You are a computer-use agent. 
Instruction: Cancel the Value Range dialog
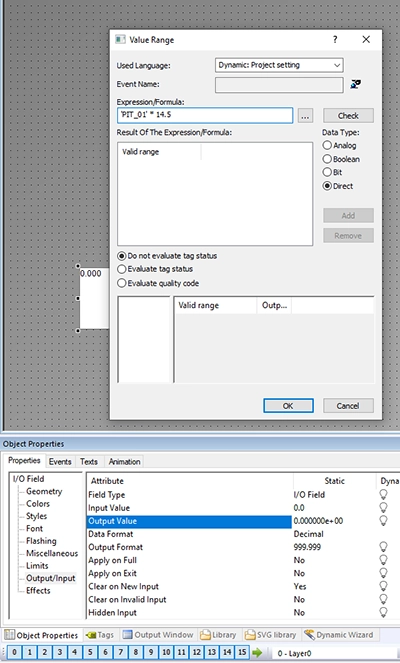point(348,405)
